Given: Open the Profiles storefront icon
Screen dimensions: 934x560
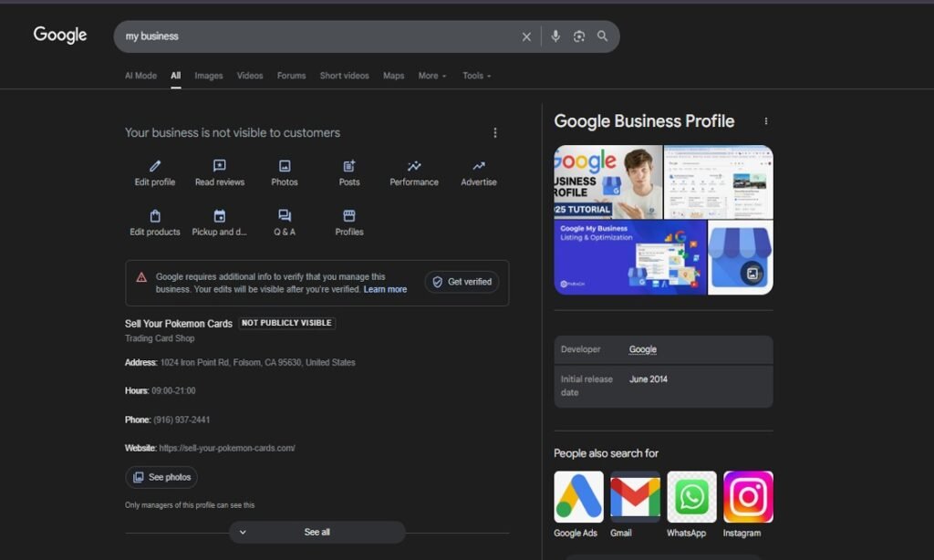Looking at the screenshot, I should pos(349,216).
